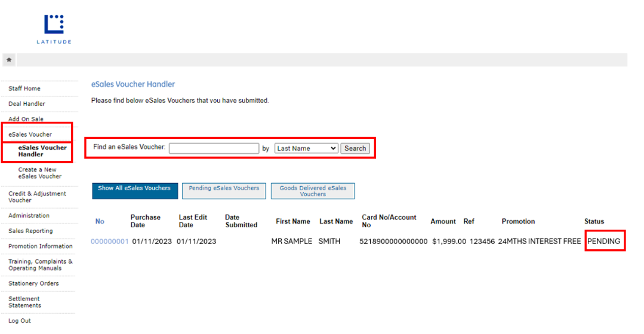Switch to Pending eSales Vouchers tab

point(224,190)
